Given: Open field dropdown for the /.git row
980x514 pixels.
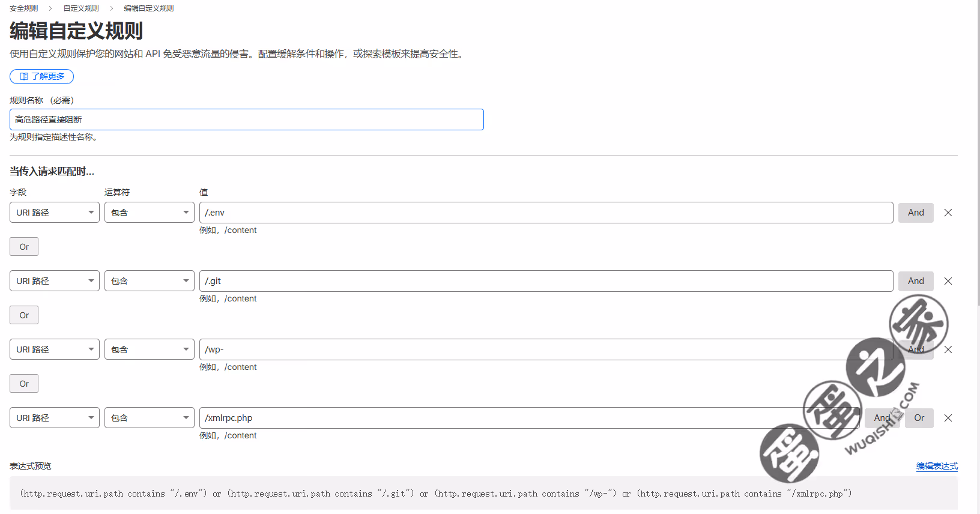Looking at the screenshot, I should coord(55,281).
